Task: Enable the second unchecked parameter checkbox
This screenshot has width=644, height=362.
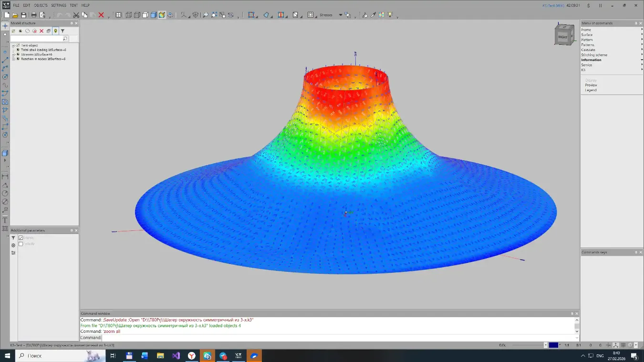Action: coord(21,244)
